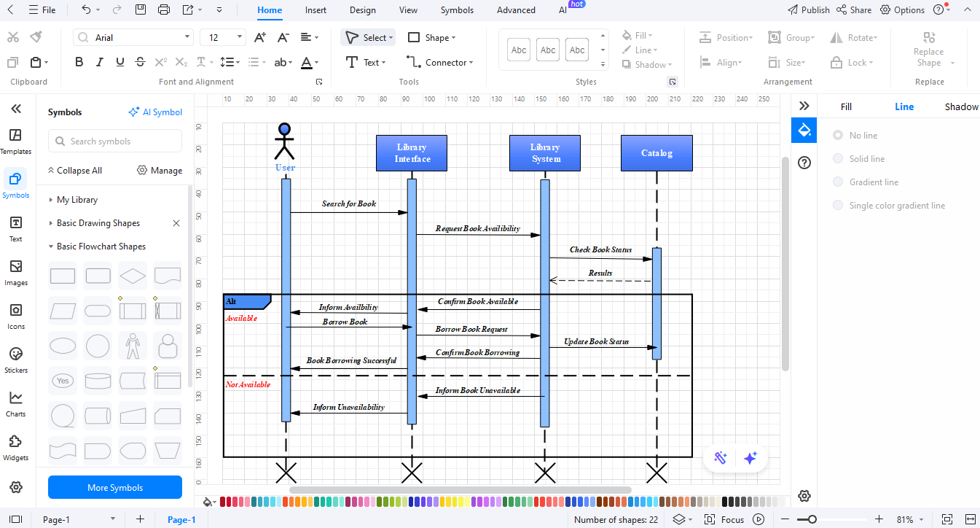The width and height of the screenshot is (980, 528).
Task: Click the Page-1 tab at the bottom
Action: [x=181, y=520]
